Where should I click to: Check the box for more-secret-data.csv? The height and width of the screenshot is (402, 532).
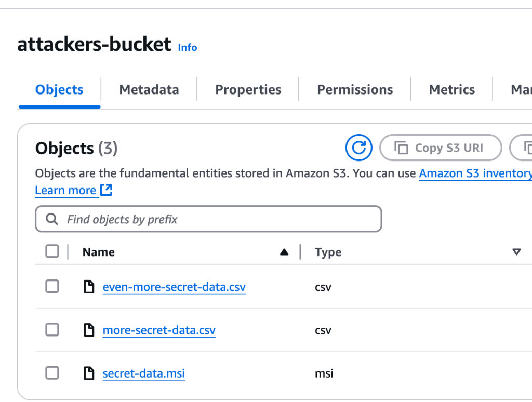click(x=52, y=330)
